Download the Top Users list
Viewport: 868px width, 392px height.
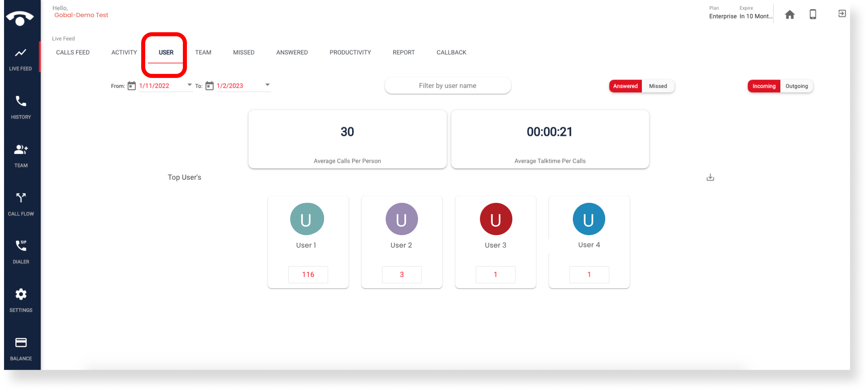[710, 177]
